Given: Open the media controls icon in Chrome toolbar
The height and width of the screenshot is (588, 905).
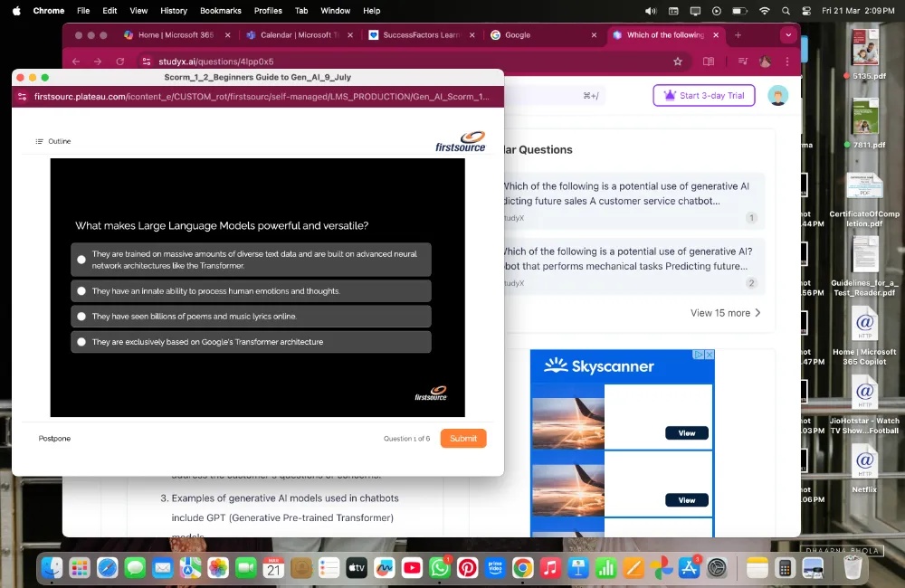Looking at the screenshot, I should click(x=742, y=62).
